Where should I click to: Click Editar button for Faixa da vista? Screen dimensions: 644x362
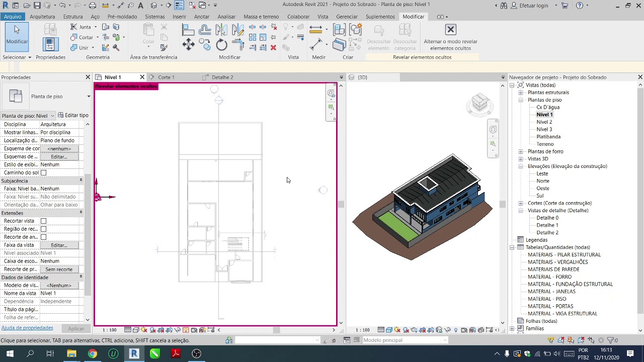[x=59, y=245]
